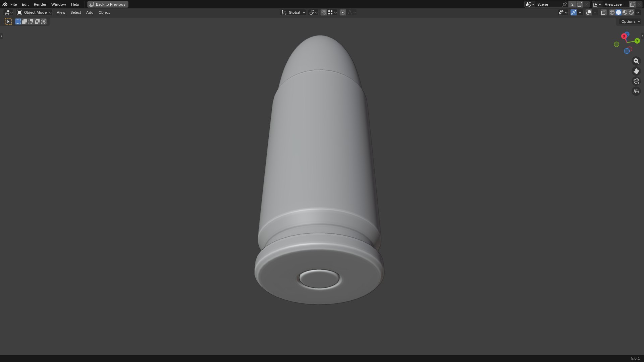Switch to Solid viewport shading
Viewport: 644px width, 362px height.
click(619, 12)
